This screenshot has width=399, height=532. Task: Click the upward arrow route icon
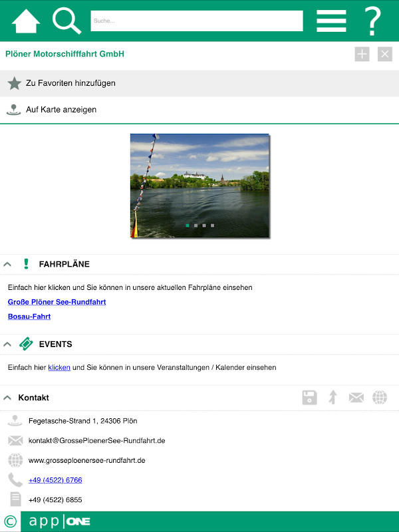[333, 397]
